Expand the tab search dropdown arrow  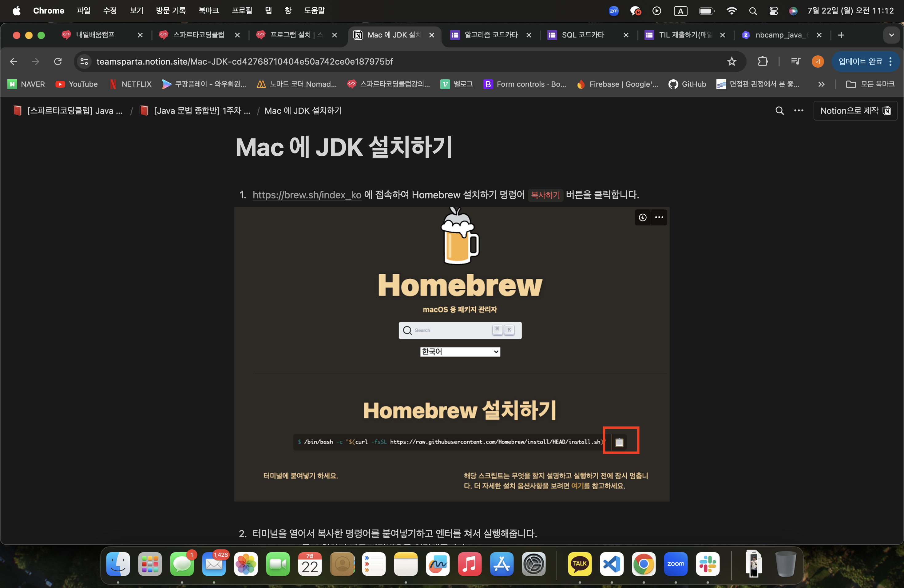(891, 35)
